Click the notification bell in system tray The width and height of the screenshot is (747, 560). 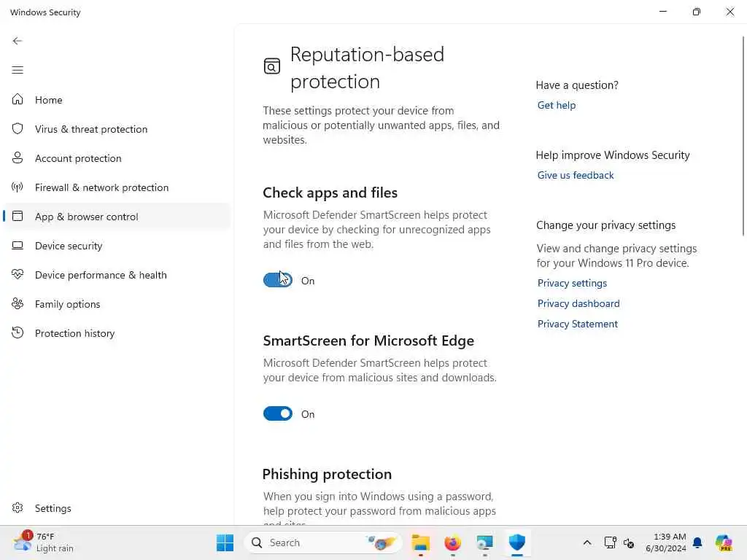click(x=697, y=542)
